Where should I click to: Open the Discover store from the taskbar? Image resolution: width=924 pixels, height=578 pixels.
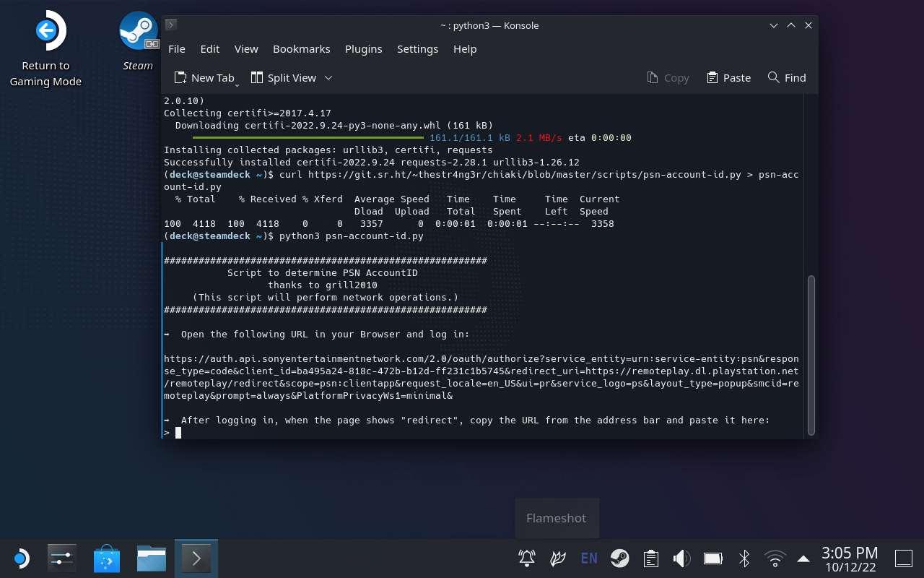pos(107,558)
